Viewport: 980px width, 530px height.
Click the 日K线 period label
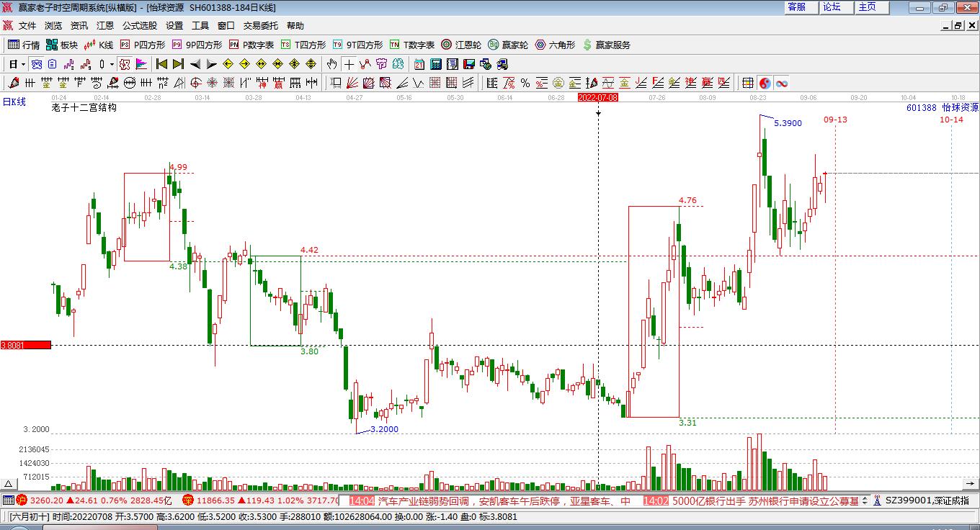[14, 102]
